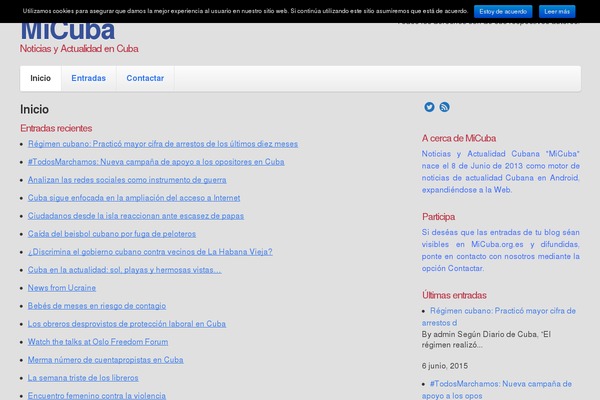Image resolution: width=600 pixels, height=400 pixels.
Task: Open 'La semana triste de los libreros'
Action: click(83, 378)
